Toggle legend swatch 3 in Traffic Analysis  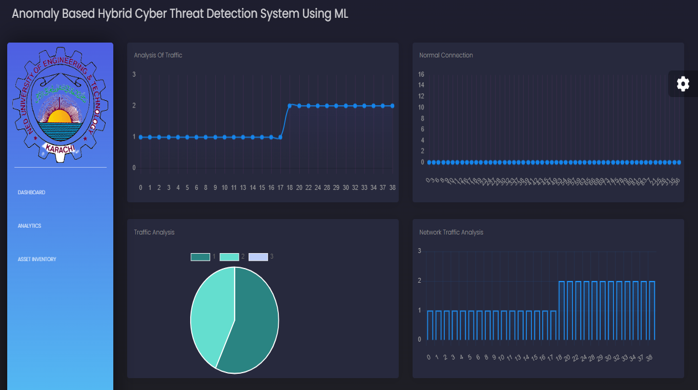[258, 257]
